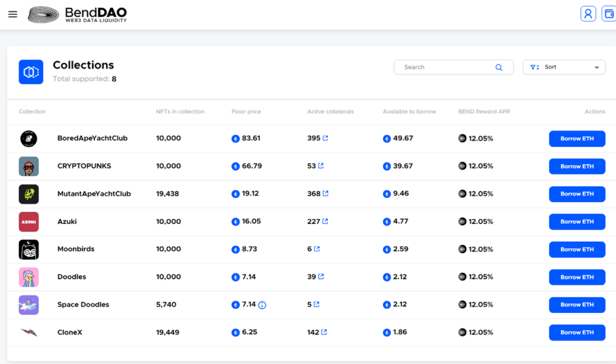Select the CRYPTOPUNKS collection name
The height and width of the screenshot is (364, 616).
(84, 166)
